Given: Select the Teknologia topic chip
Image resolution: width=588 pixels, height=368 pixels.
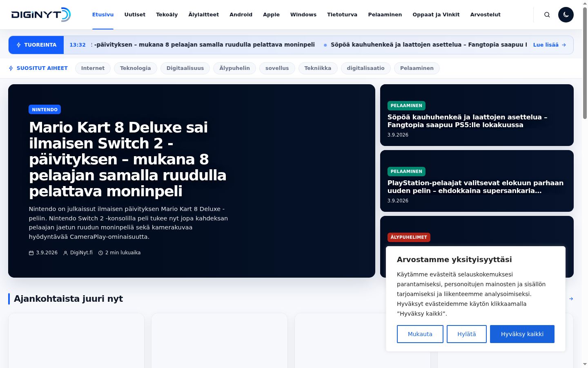Looking at the screenshot, I should click(136, 68).
